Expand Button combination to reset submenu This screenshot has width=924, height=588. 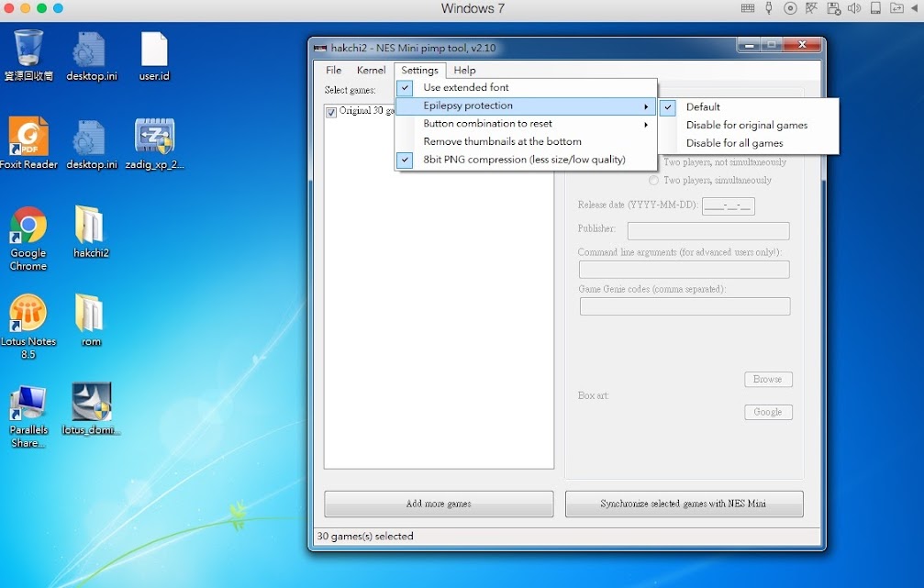pos(526,124)
